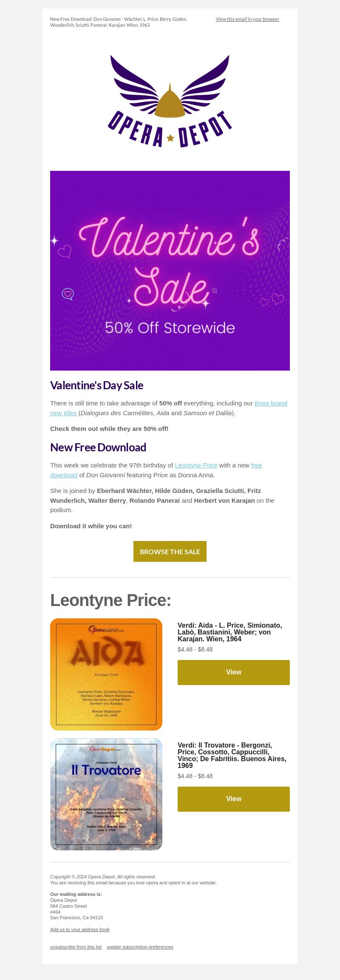The image size is (340, 980).
Task: Click View button for Il Trovatore
Action: pos(234,799)
